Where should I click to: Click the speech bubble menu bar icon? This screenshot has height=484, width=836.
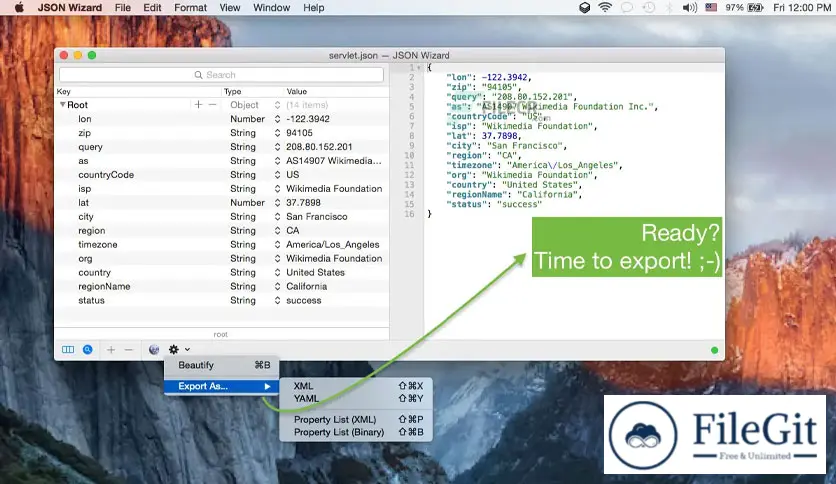[627, 7]
